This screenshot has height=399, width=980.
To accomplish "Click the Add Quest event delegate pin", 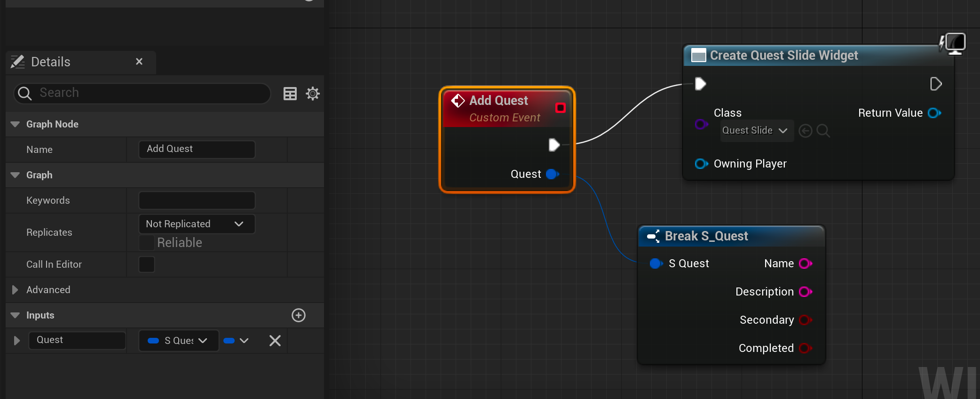I will click(561, 108).
